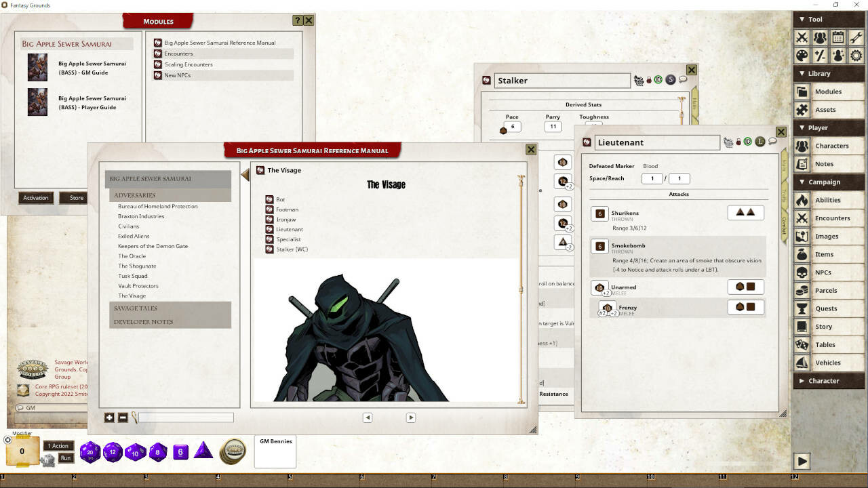Open campaign Options with the wrench icon
The width and height of the screenshot is (868, 488).
click(x=856, y=37)
